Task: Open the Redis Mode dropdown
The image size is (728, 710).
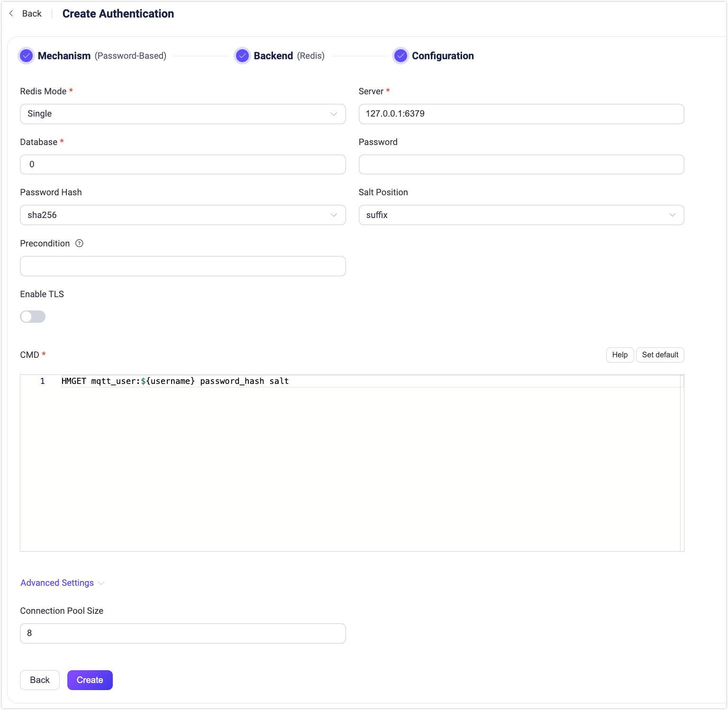Action: point(182,114)
